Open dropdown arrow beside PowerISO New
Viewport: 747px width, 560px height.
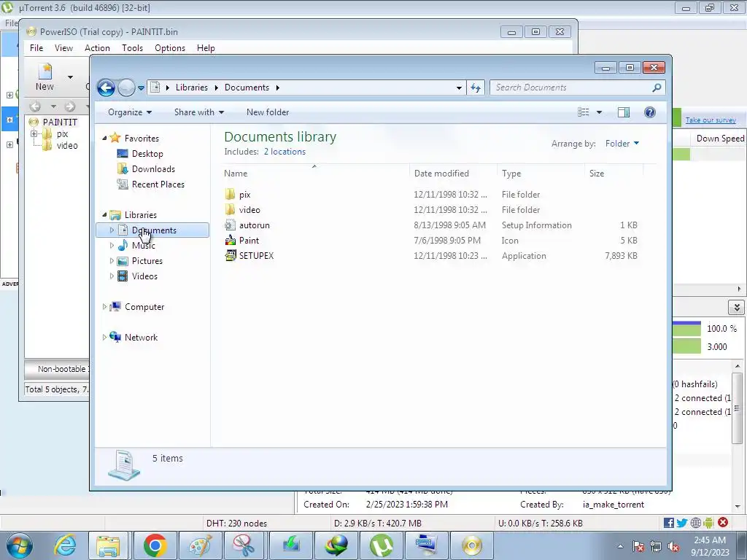70,77
